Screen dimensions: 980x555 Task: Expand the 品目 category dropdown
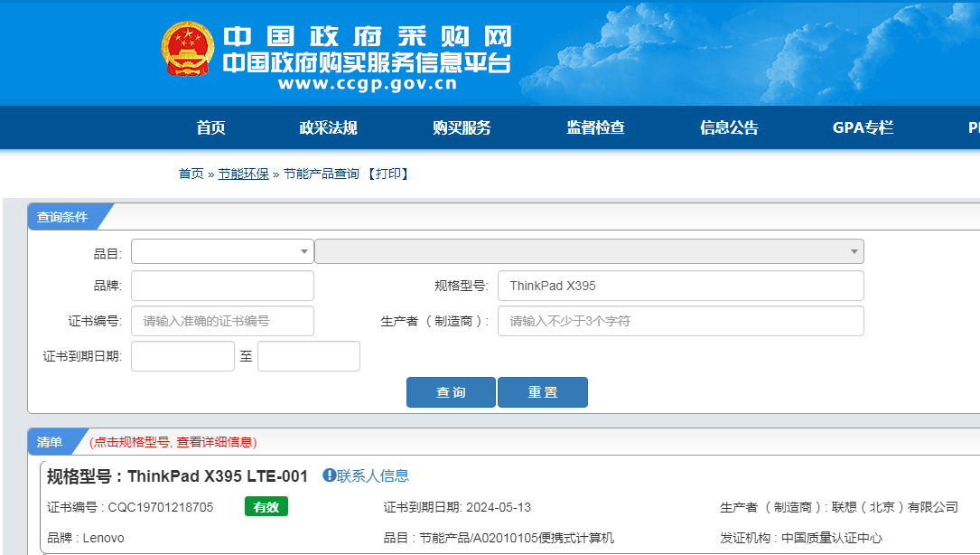[x=222, y=251]
